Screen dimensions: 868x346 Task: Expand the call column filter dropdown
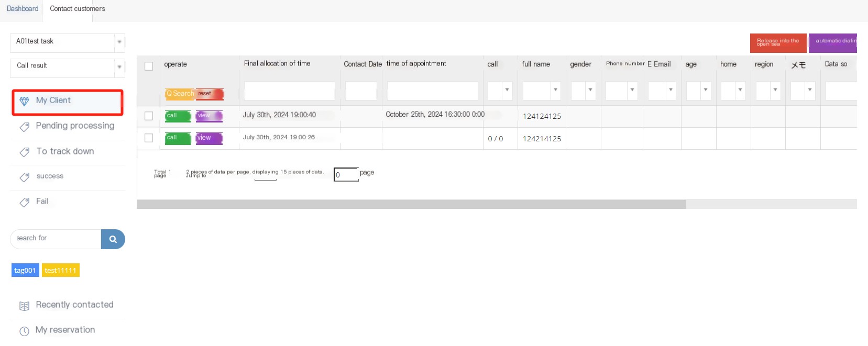click(x=507, y=90)
